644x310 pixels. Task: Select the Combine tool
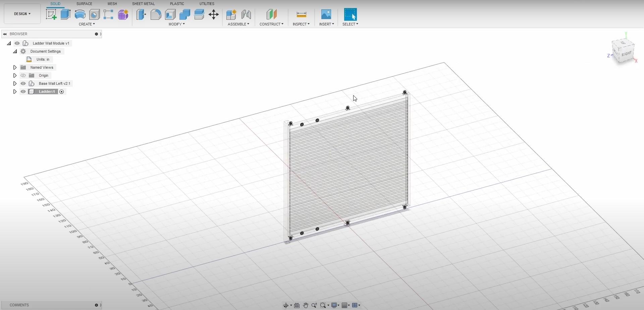pos(184,14)
